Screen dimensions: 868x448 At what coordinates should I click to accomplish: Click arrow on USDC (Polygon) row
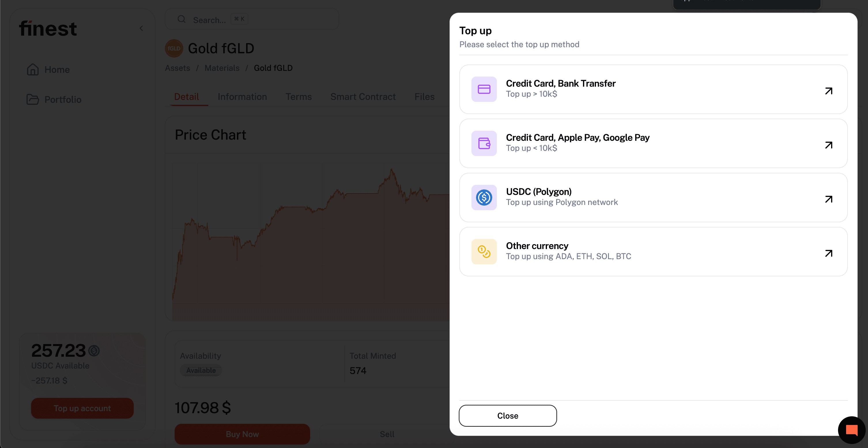[829, 199]
